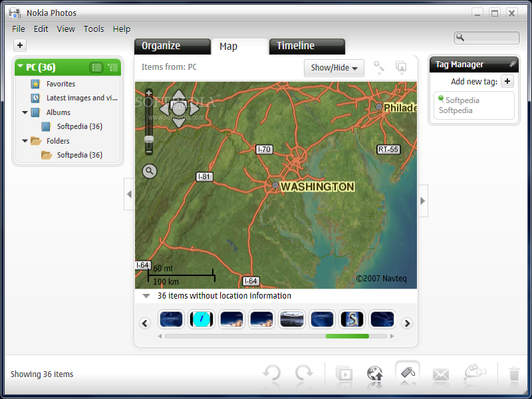Click the email envelope icon
The width and height of the screenshot is (532, 399).
pyautogui.click(x=441, y=375)
